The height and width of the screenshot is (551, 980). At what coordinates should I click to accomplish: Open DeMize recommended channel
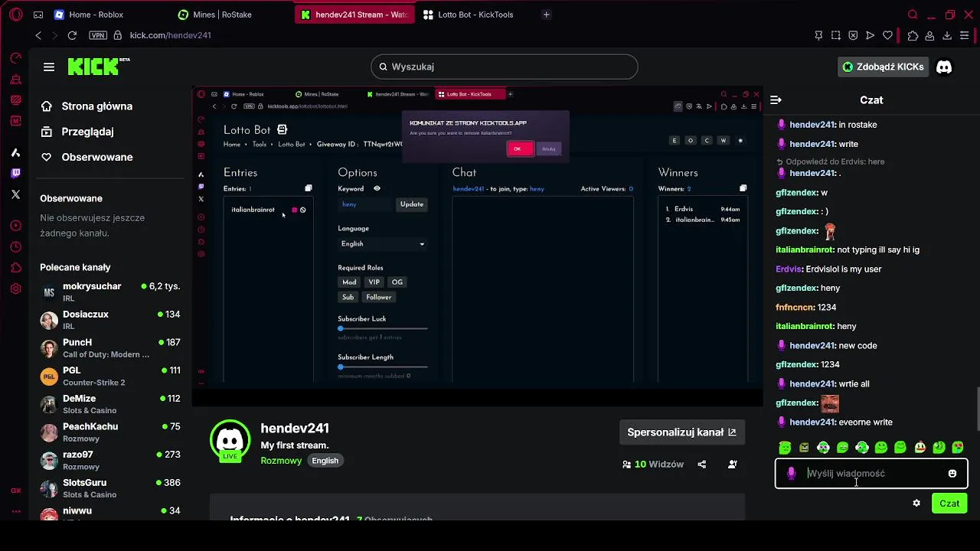point(110,404)
